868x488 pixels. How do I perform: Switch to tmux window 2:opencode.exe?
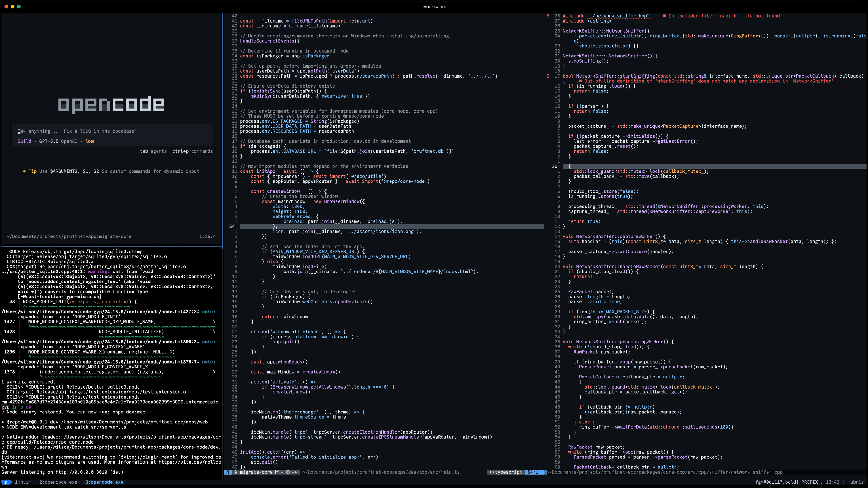click(58, 482)
